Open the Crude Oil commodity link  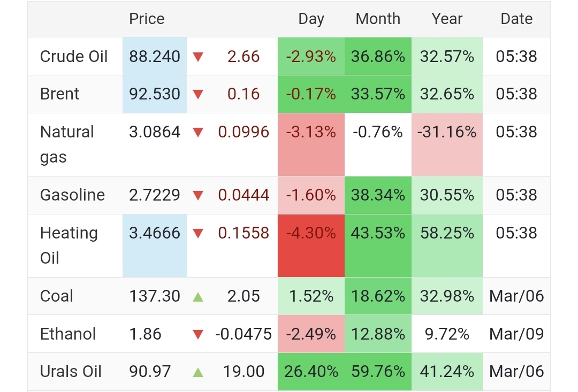pyautogui.click(x=74, y=57)
